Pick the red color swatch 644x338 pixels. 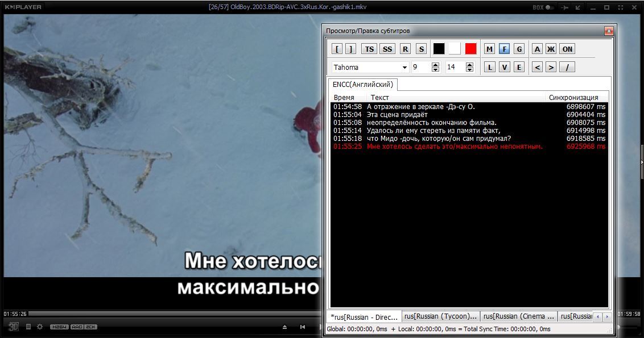(470, 49)
